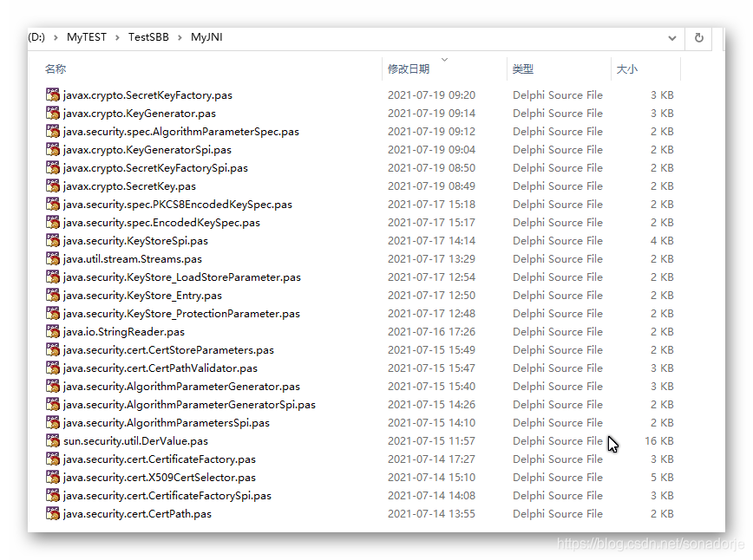Screen dimensions: 753x560
Task: Click the java.security.cert.CertPath.pas file icon
Action: 52,513
